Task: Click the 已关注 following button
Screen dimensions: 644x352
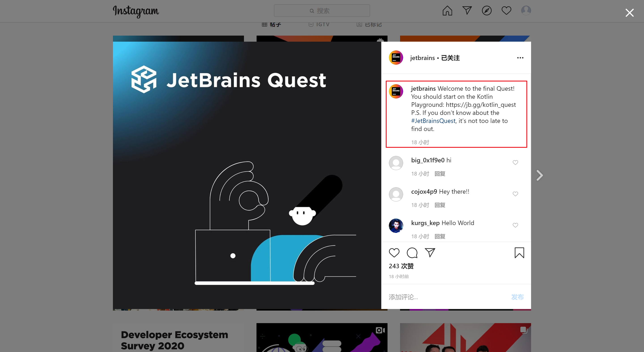Action: point(450,58)
